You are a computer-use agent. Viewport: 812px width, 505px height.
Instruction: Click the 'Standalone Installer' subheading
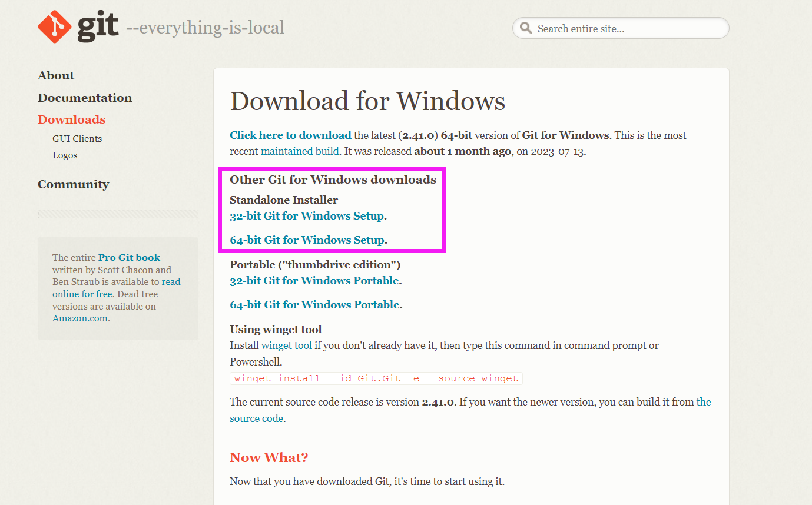click(284, 200)
